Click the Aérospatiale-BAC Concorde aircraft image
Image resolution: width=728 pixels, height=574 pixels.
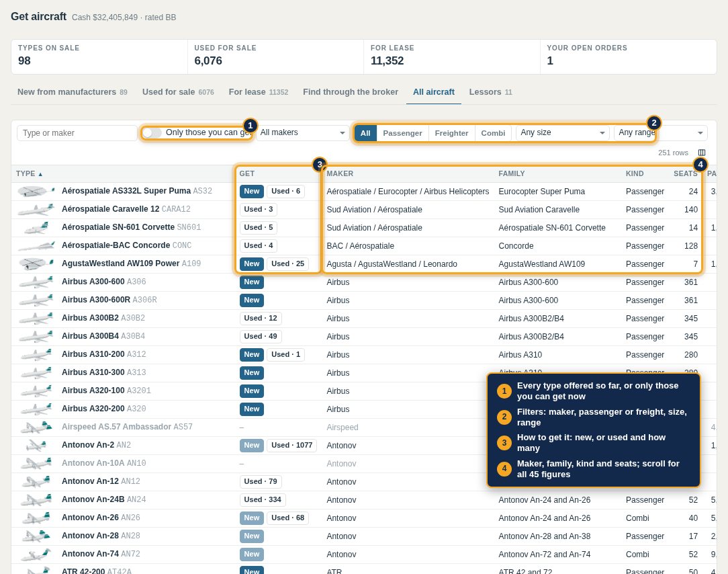[x=36, y=245]
